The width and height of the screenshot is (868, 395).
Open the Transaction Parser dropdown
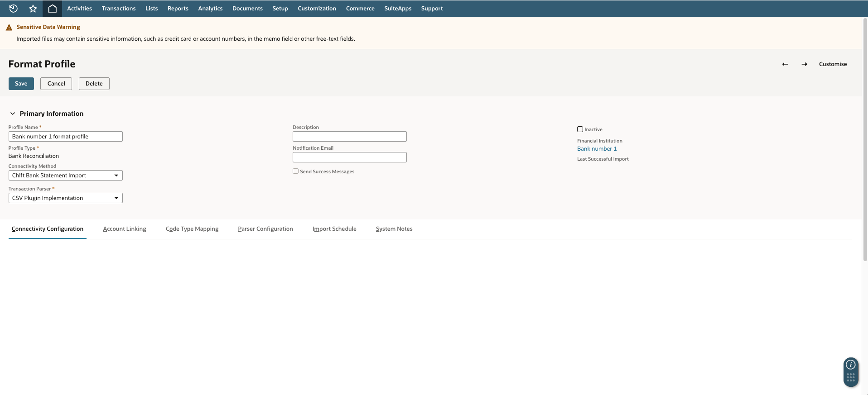pos(66,198)
